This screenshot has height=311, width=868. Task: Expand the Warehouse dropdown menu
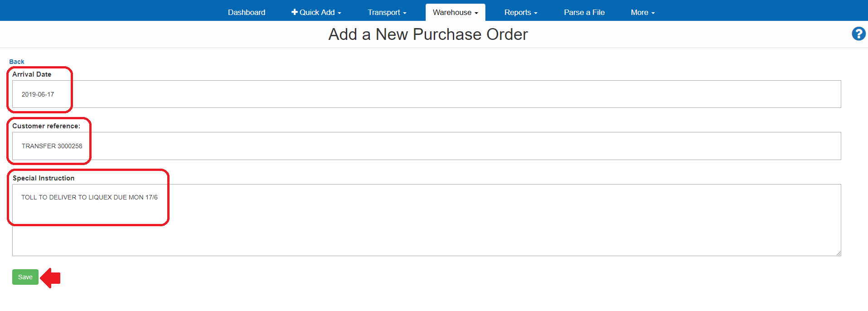click(455, 12)
